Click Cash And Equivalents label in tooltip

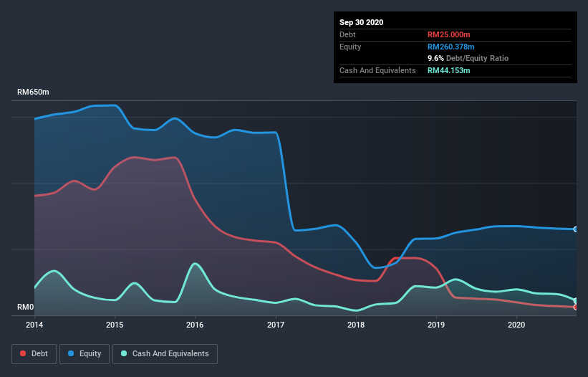377,70
